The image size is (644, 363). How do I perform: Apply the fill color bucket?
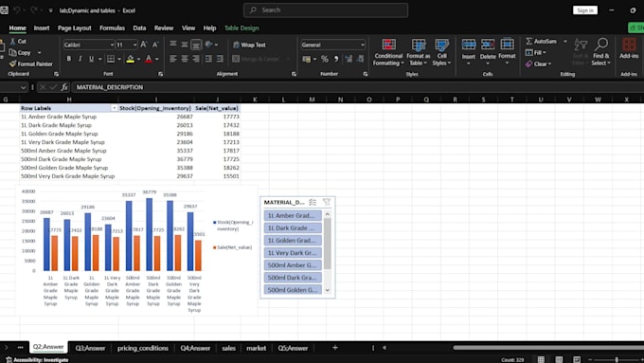[130, 59]
